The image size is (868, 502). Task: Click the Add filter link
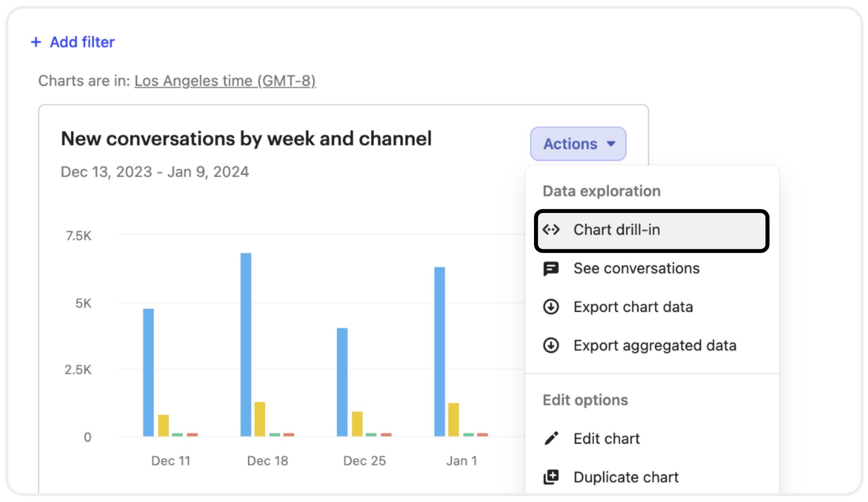click(73, 42)
